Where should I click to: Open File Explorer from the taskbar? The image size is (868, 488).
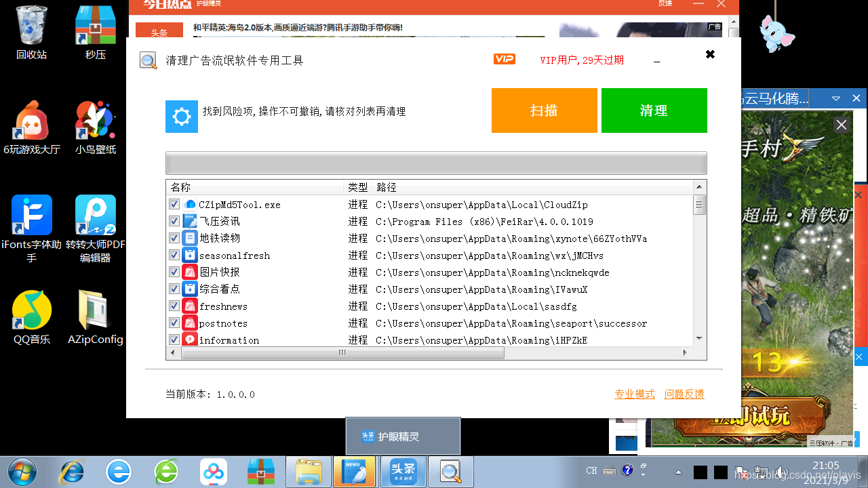[309, 472]
